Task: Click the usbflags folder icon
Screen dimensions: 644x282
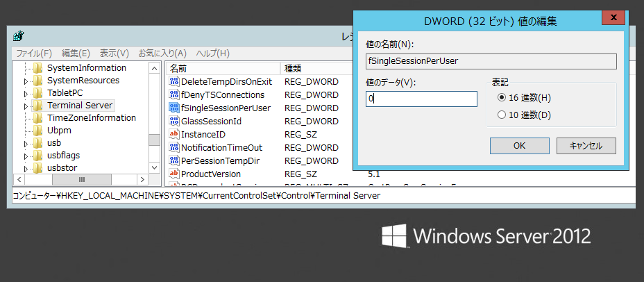Action: point(37,156)
